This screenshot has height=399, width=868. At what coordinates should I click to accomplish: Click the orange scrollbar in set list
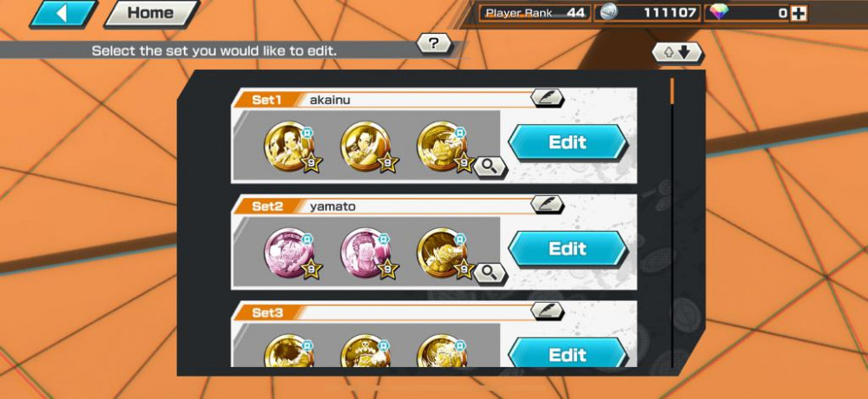tap(673, 91)
